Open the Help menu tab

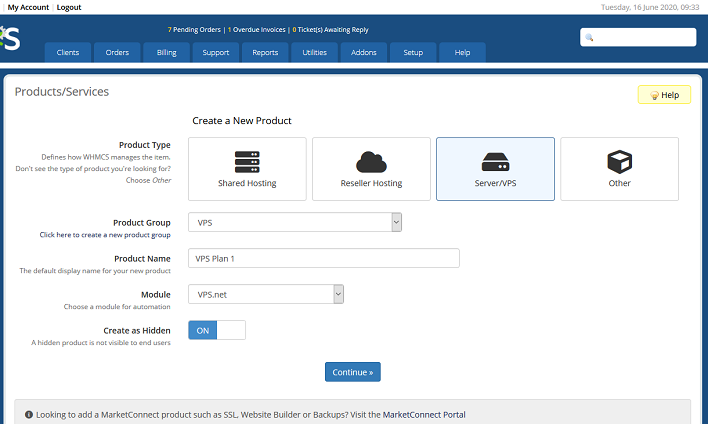point(462,52)
